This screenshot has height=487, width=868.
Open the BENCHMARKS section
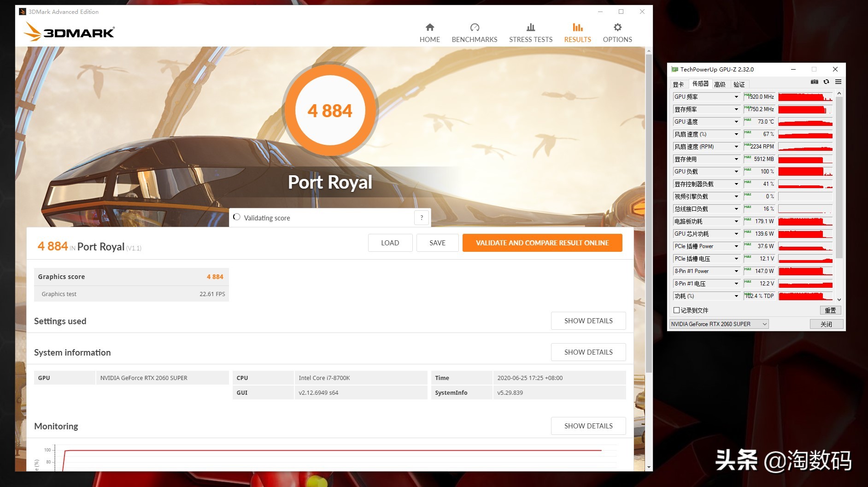pos(475,33)
